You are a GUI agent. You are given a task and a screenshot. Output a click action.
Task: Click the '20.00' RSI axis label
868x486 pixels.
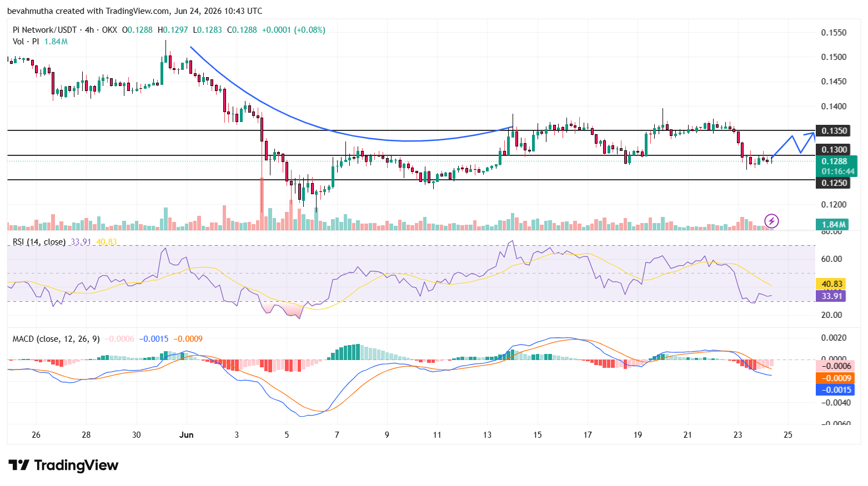(832, 315)
